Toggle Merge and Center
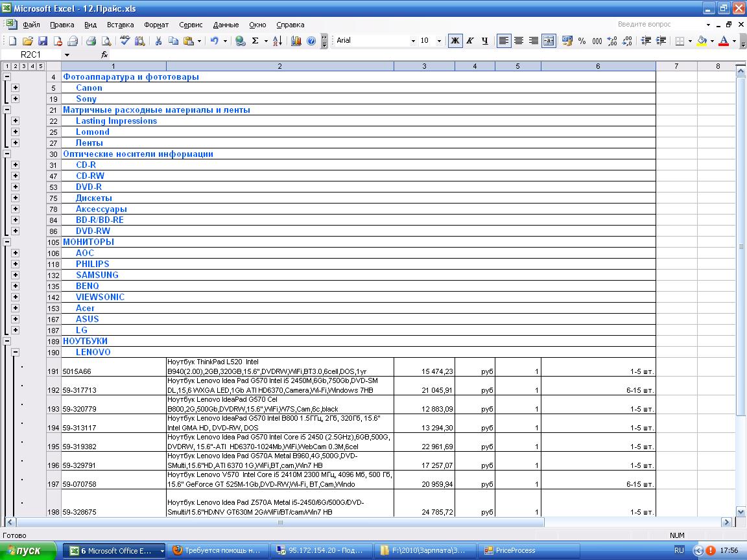The height and width of the screenshot is (560, 747). pos(549,41)
